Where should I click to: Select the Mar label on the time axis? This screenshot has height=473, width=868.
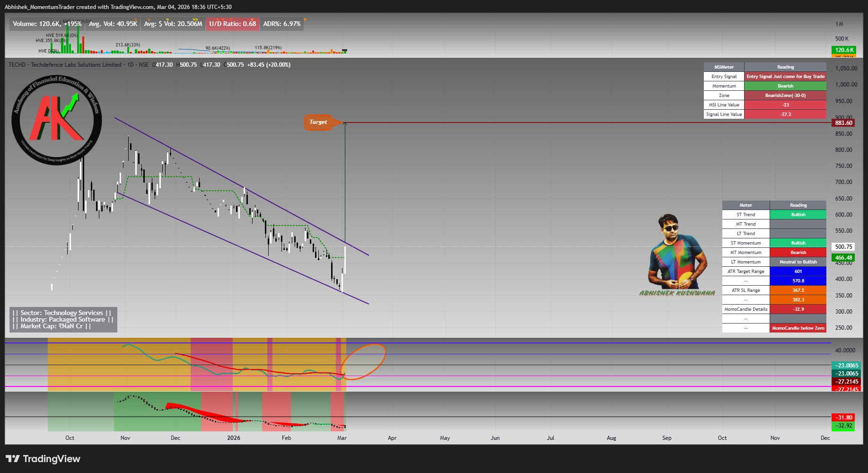[x=342, y=438]
